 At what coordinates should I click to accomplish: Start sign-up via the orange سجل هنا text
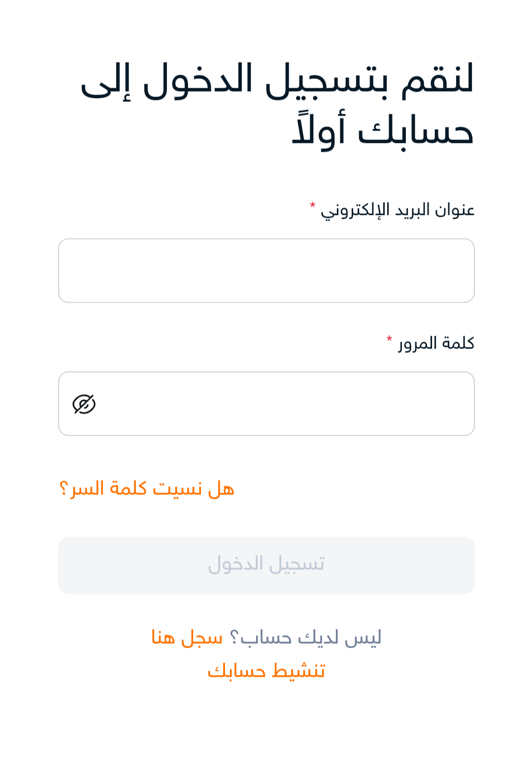coord(187,637)
